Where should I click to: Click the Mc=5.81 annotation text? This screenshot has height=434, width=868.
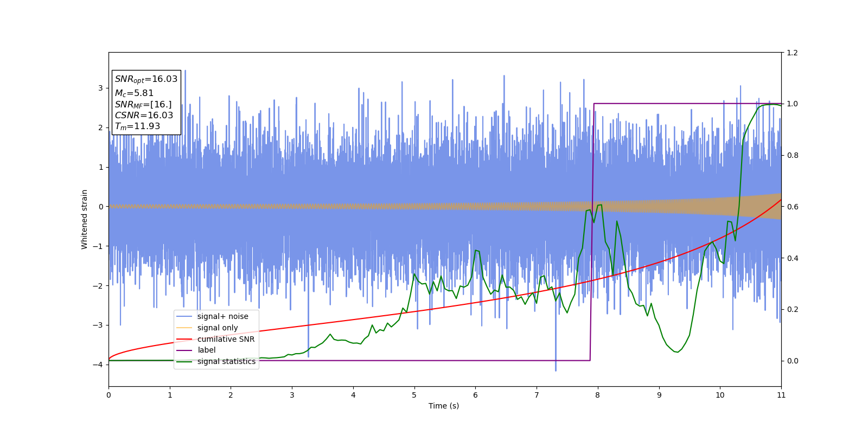pos(134,93)
